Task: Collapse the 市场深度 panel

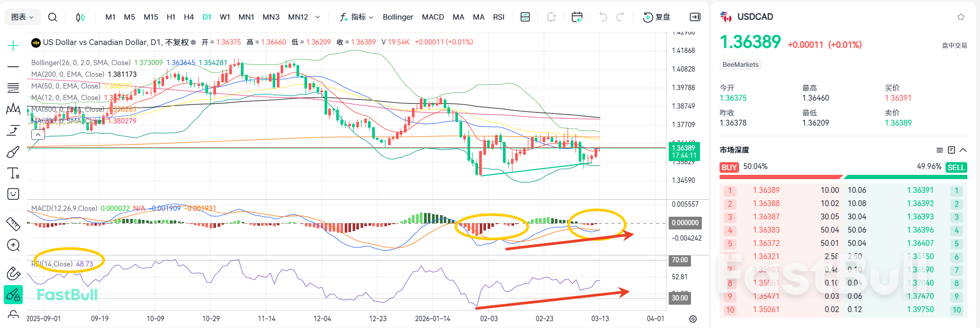Action: coord(963,150)
